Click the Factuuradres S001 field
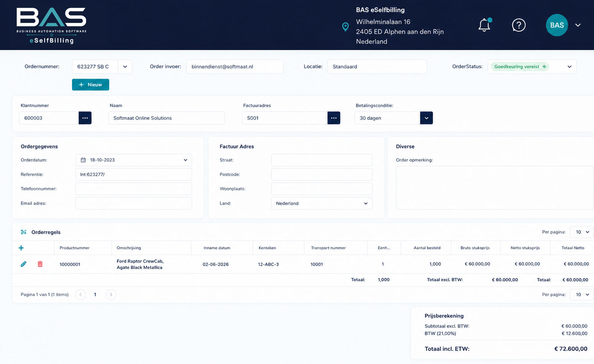The image size is (594, 364). 285,118
